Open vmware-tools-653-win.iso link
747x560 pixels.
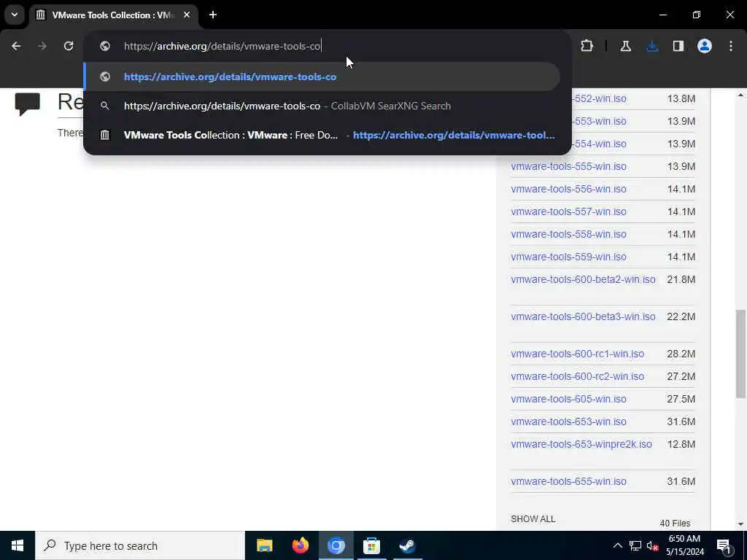(x=568, y=421)
